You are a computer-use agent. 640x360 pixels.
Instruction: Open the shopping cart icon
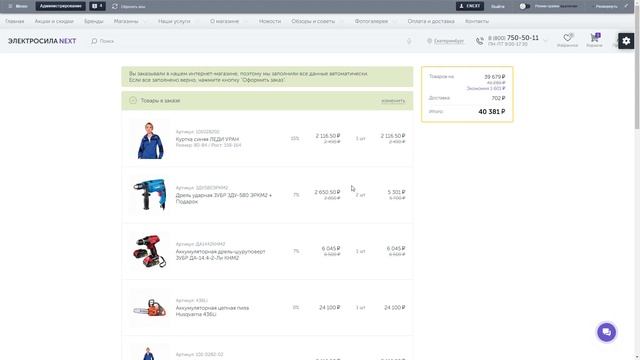594,38
